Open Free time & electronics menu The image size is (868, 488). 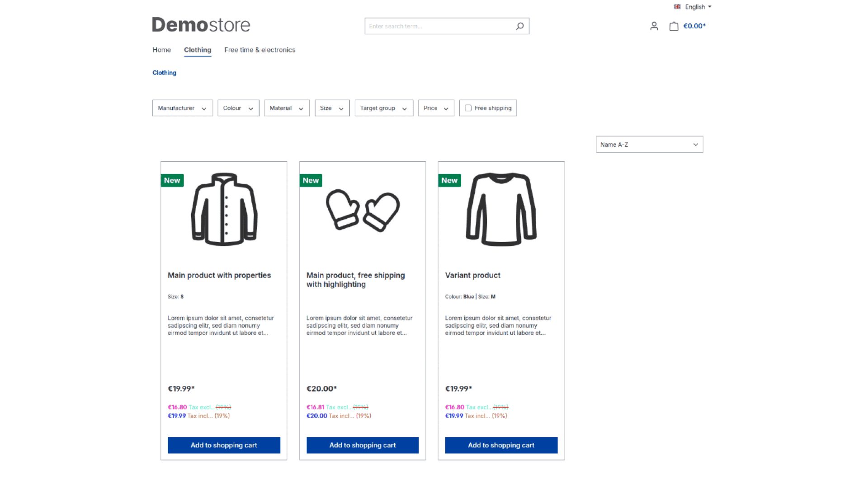[x=259, y=50]
